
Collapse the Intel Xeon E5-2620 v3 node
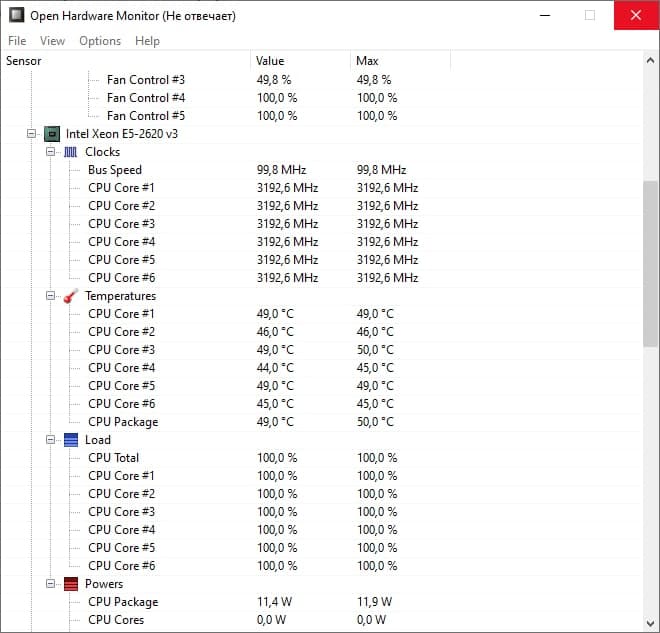(32, 134)
